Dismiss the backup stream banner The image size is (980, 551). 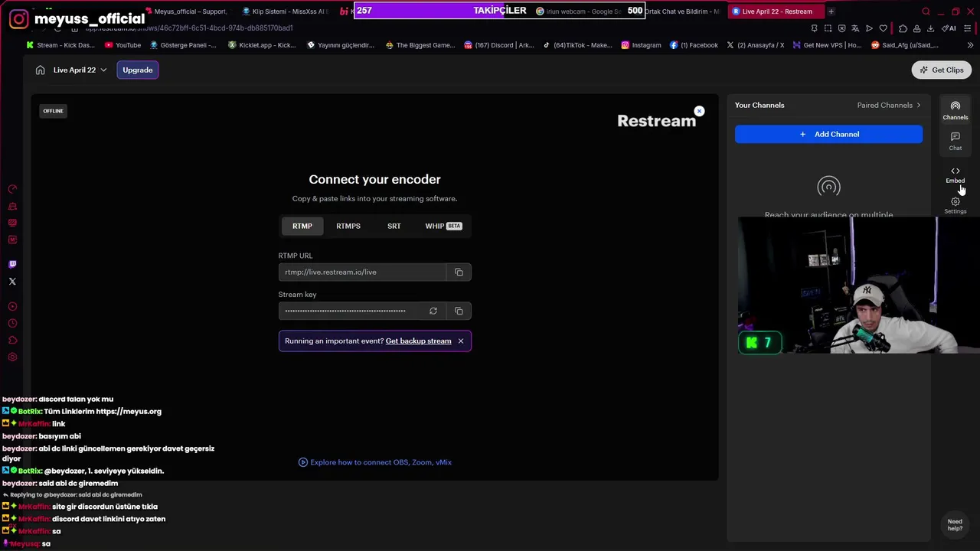(461, 341)
